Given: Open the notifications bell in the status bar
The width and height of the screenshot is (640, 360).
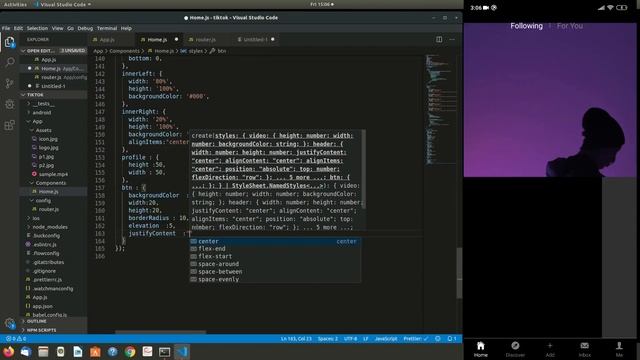Looking at the screenshot, I should tap(451, 339).
